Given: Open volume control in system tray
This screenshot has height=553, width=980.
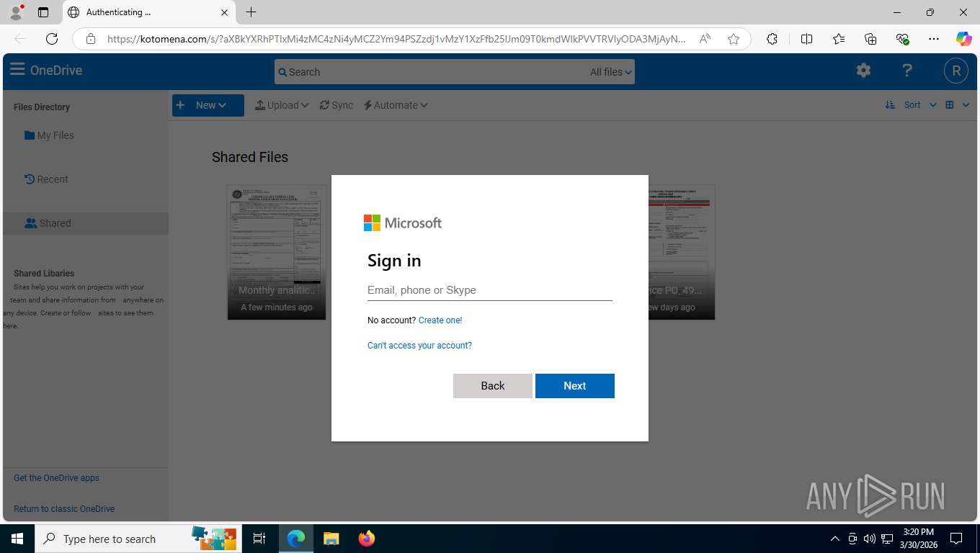Looking at the screenshot, I should 870,539.
